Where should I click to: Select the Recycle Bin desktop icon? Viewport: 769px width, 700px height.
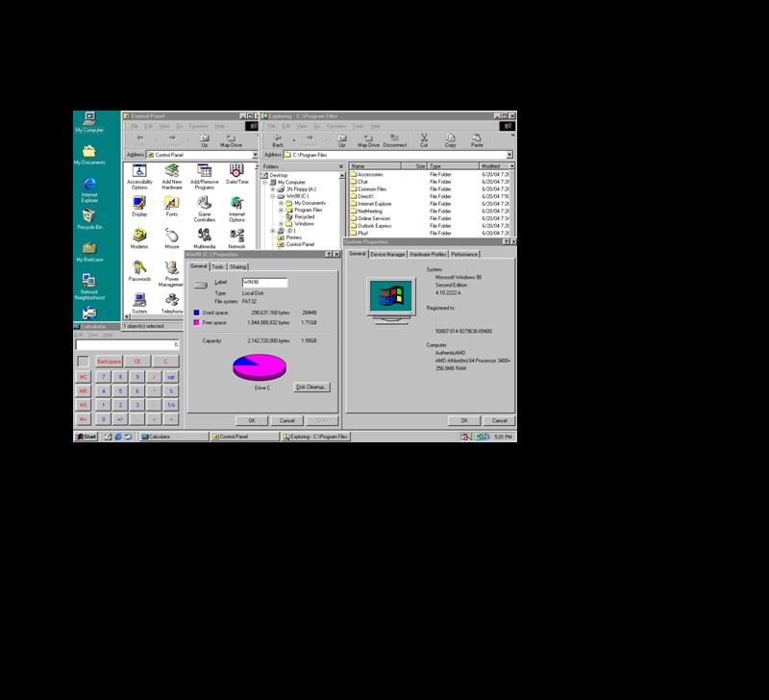tap(89, 219)
